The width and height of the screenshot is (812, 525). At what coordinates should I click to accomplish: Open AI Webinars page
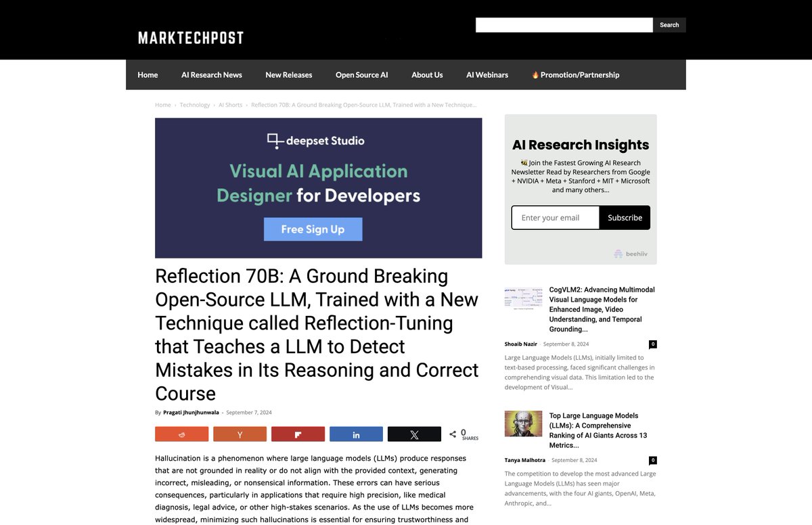487,75
